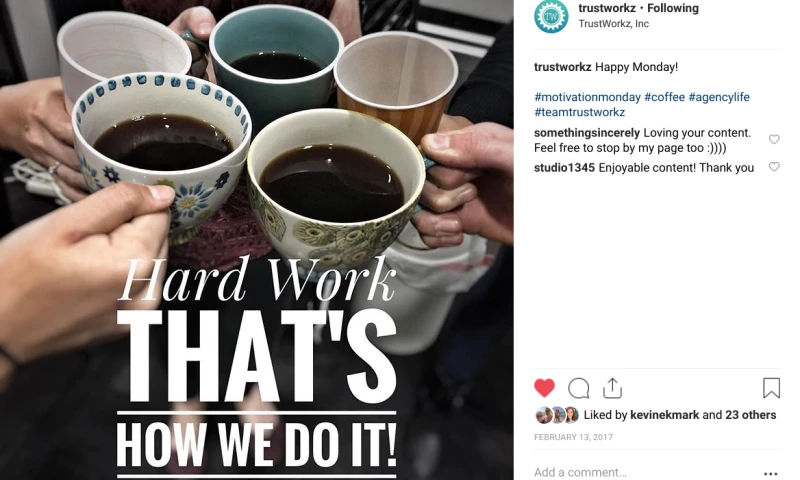
Task: Open more options three-dot menu
Action: pos(771,473)
